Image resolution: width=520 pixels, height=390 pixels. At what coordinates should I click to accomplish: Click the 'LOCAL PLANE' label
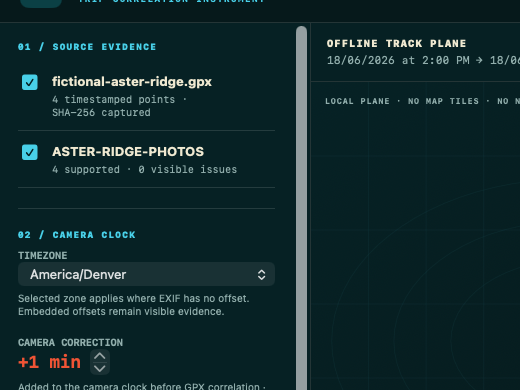(357, 101)
